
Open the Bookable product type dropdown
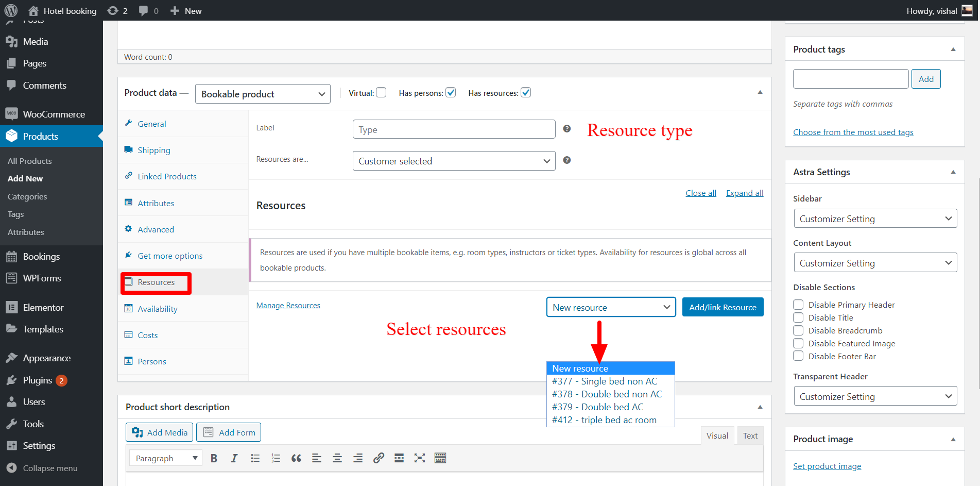pos(263,94)
